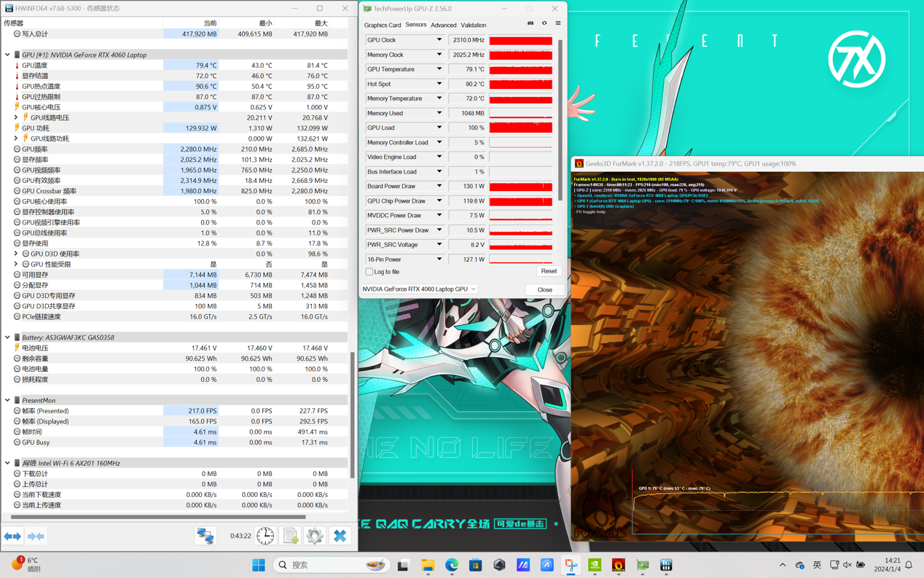Click GPU-Z screenshot camera icon

530,23
